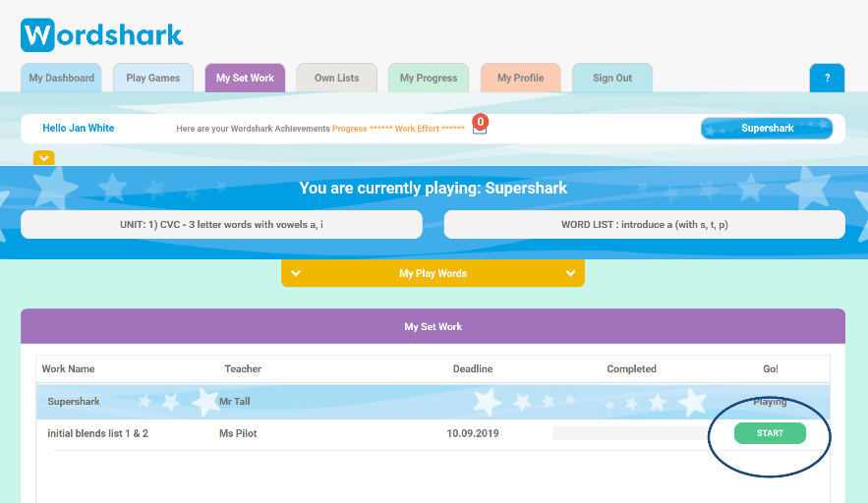The height and width of the screenshot is (503, 868).
Task: Expand the small yellow chevron under greeting
Action: (x=43, y=158)
